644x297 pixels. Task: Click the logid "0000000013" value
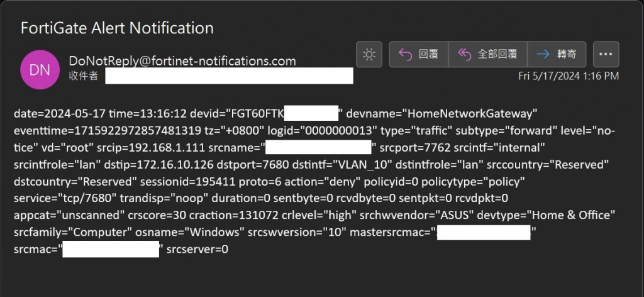pyautogui.click(x=332, y=131)
